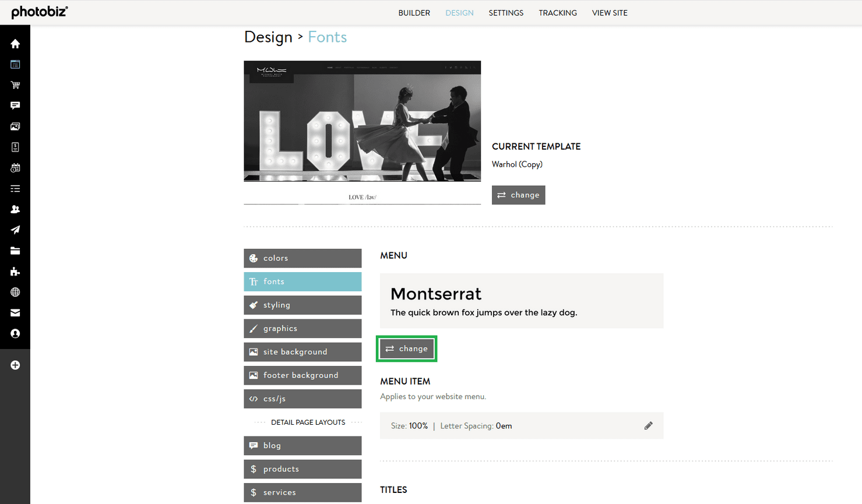Click change under Current Template
The height and width of the screenshot is (504, 862).
point(518,195)
